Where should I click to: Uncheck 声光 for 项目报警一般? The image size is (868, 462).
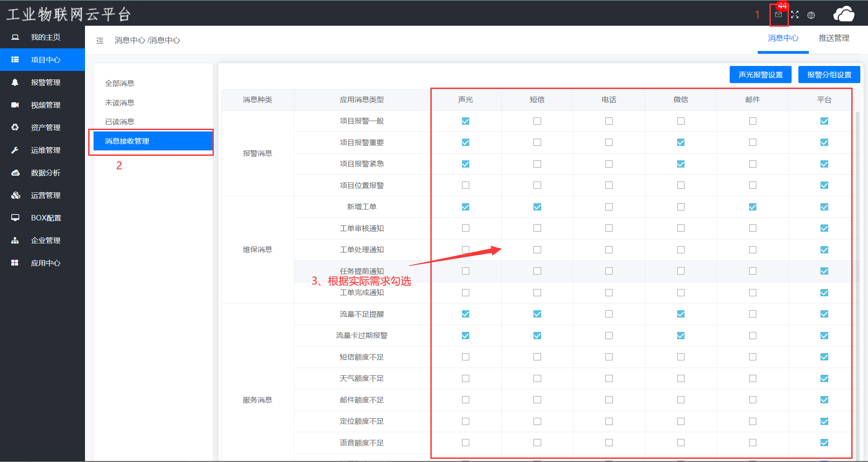(465, 121)
